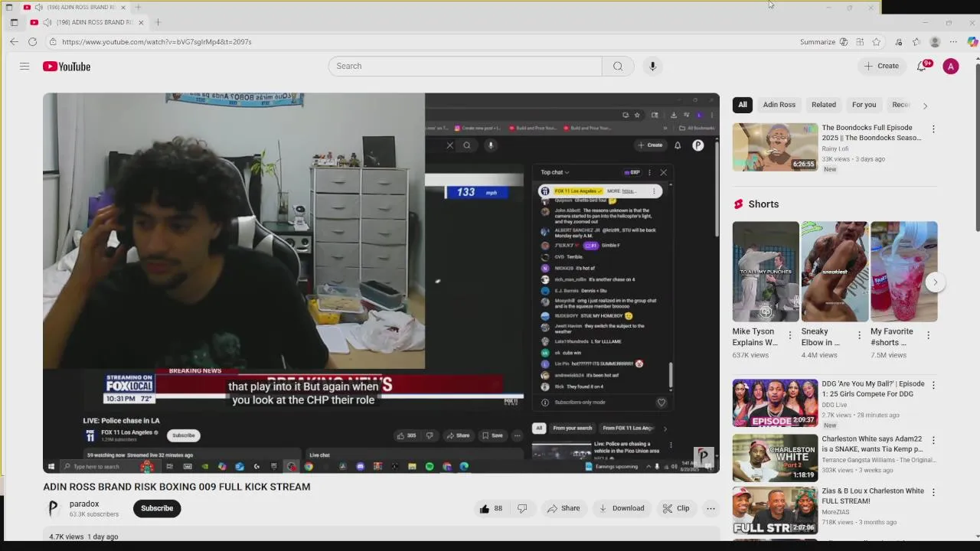Click the main video player
This screenshot has width=980, height=551.
[x=381, y=283]
